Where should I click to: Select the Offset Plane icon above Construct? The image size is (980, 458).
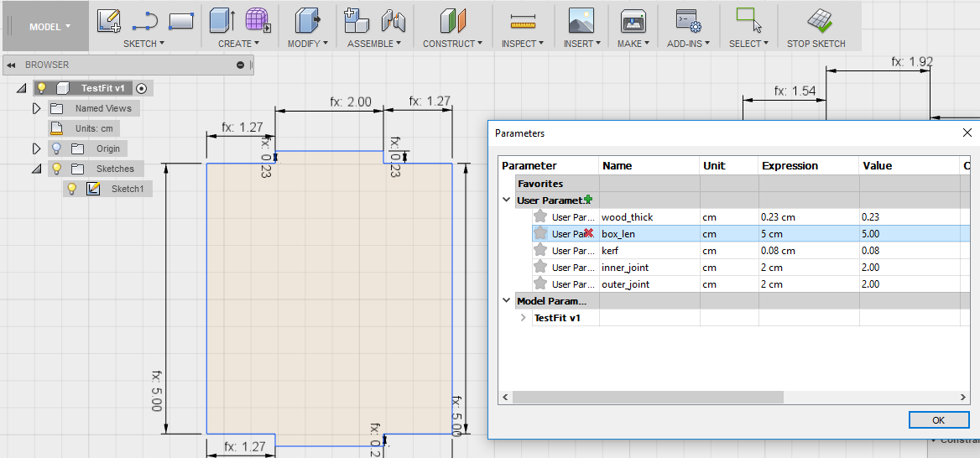[x=452, y=20]
